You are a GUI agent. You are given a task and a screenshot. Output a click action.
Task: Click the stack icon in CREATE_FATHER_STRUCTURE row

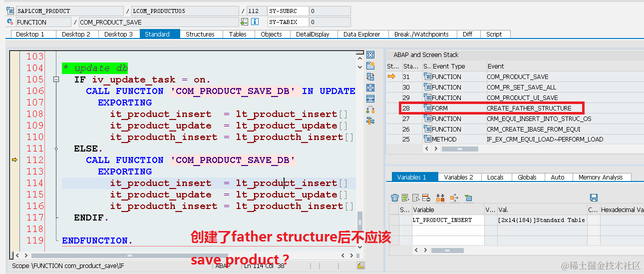(427, 108)
